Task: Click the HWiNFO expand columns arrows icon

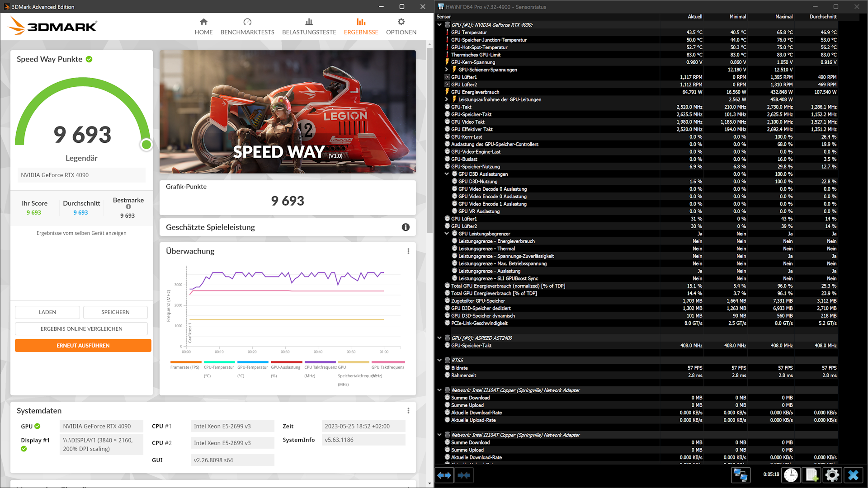Action: [x=444, y=475]
